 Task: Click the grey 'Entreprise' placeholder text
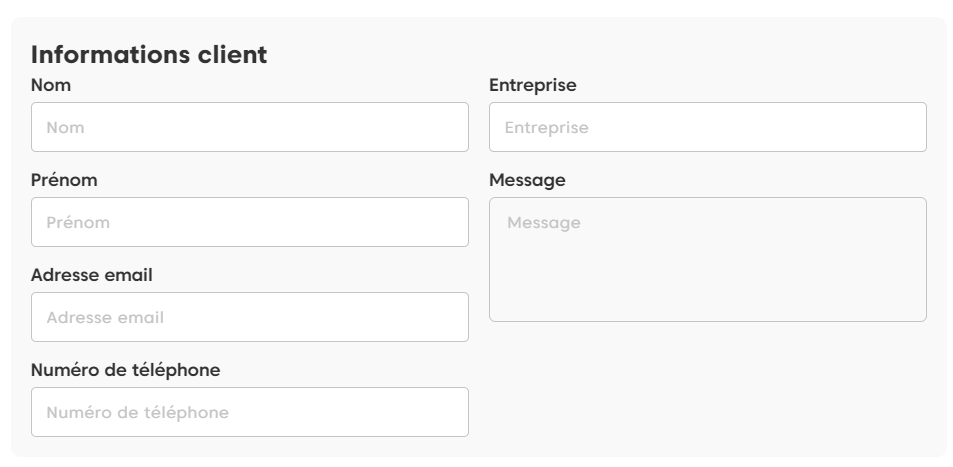point(547,128)
